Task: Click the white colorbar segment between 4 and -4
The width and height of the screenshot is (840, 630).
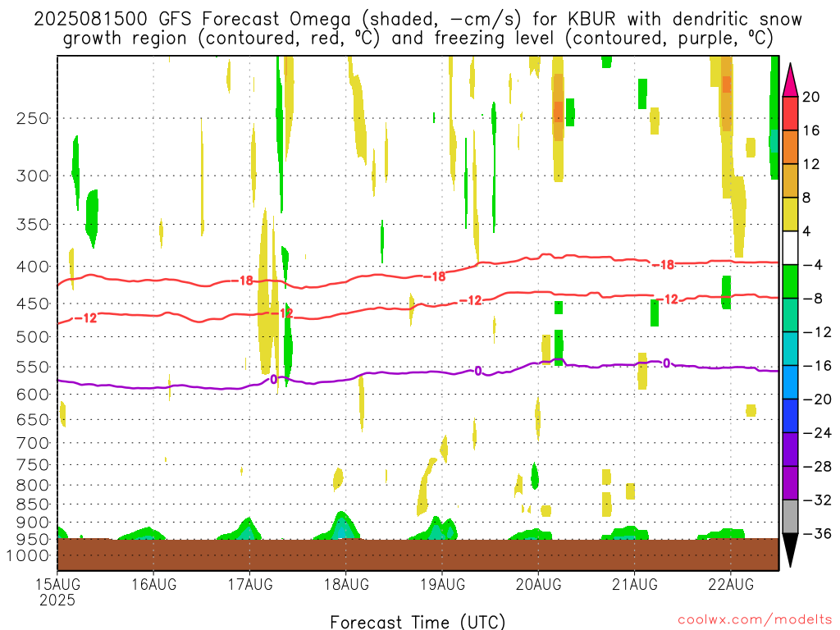Action: (790, 248)
